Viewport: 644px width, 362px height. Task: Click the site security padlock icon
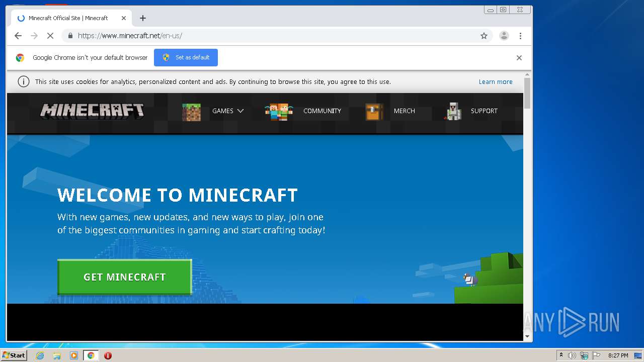pyautogui.click(x=70, y=36)
